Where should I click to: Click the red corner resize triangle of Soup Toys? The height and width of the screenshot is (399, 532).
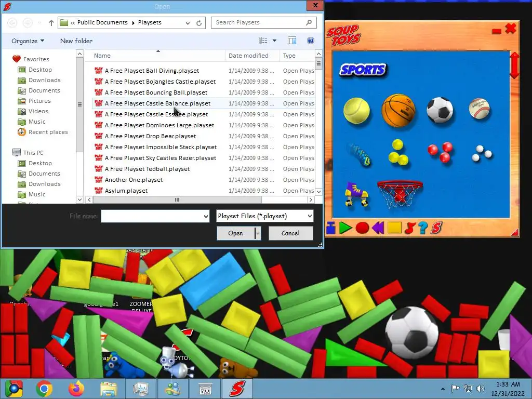point(515,232)
